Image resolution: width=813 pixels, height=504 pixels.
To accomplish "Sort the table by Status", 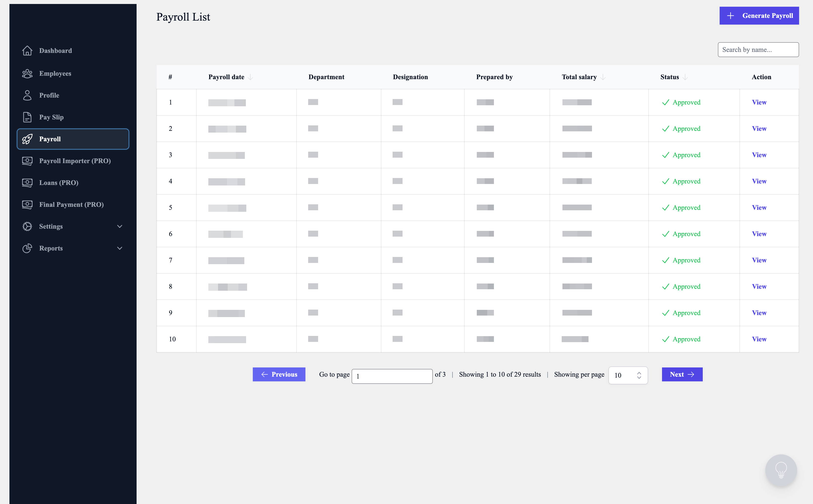I will tap(685, 77).
